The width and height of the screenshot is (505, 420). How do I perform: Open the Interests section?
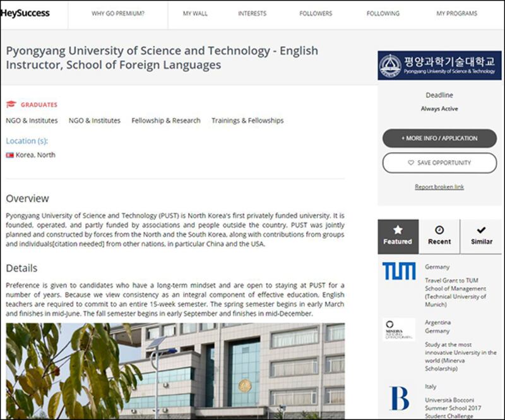coord(252,13)
